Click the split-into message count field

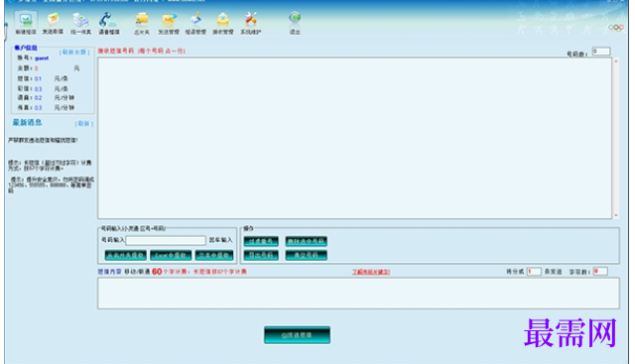click(534, 272)
